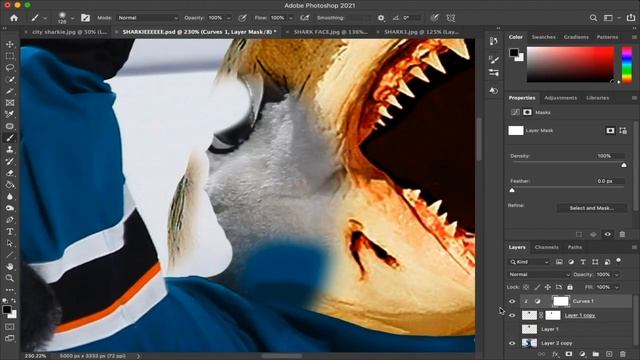
Task: Toggle mask visibility eye in Properties panel
Action: [608, 234]
